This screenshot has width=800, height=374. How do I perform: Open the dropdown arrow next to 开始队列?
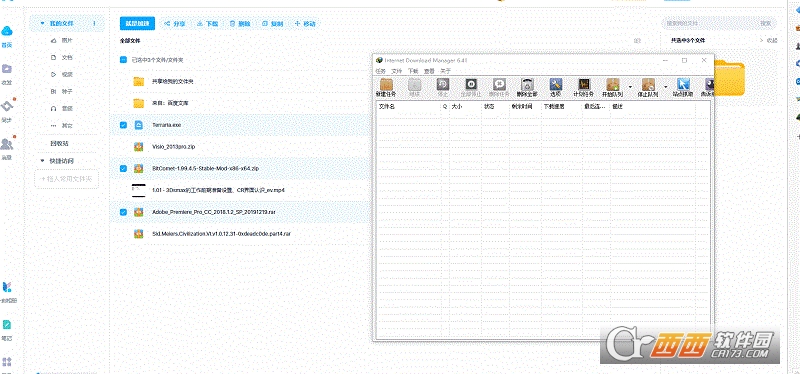[x=630, y=87]
